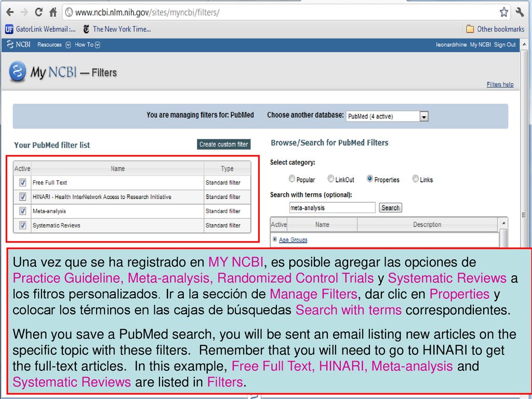Click the Active column header in filter list
The image size is (532, 399).
(22, 169)
